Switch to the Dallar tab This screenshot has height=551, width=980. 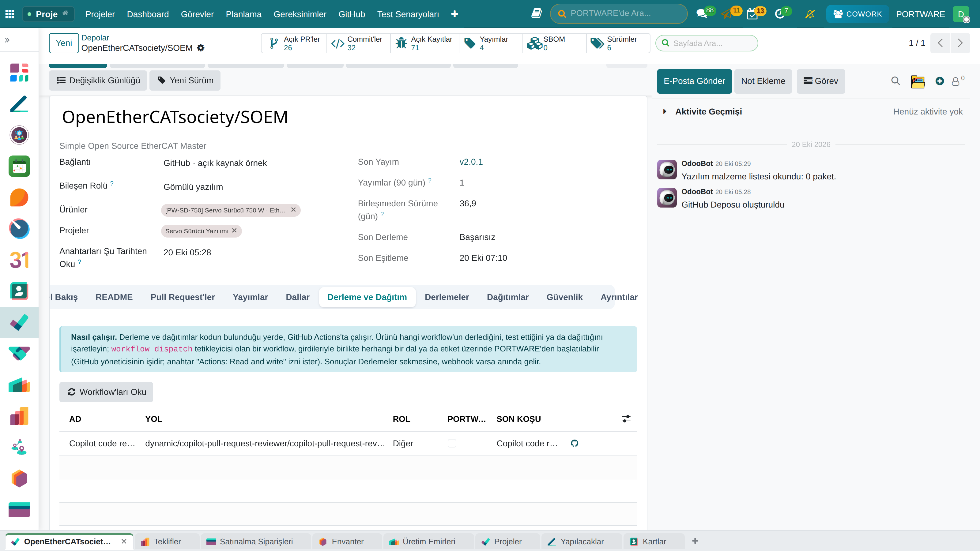pos(297,297)
